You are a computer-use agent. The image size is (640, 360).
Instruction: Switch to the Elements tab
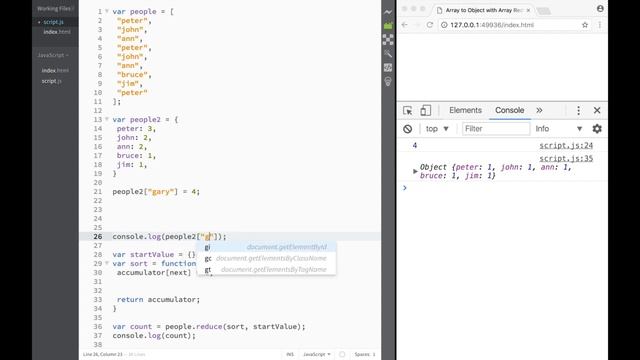coord(465,110)
